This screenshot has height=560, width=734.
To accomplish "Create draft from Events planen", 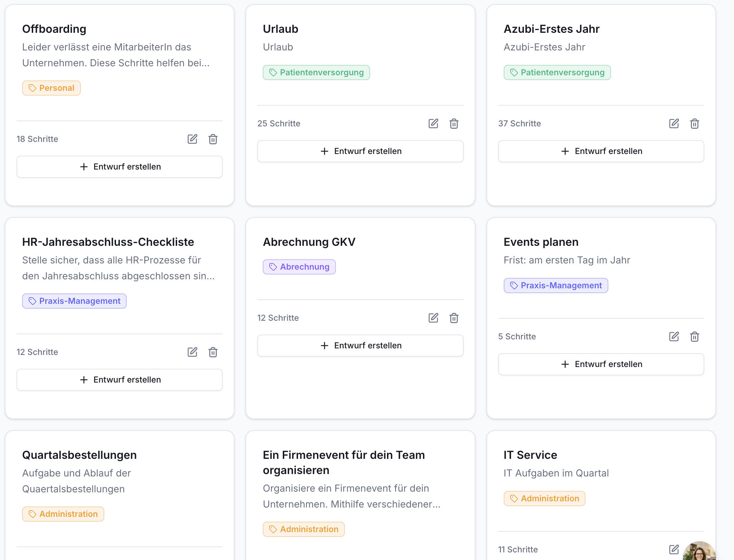I will 601,364.
